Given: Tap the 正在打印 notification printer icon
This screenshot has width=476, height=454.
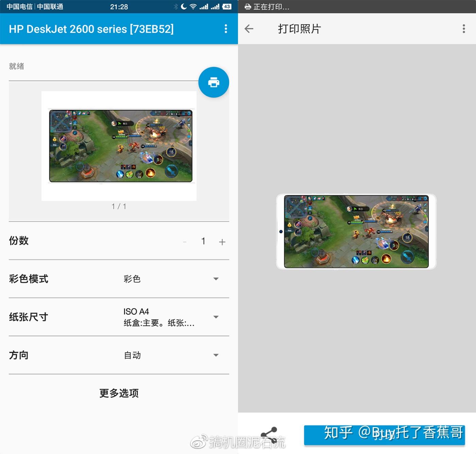Looking at the screenshot, I should click(248, 7).
